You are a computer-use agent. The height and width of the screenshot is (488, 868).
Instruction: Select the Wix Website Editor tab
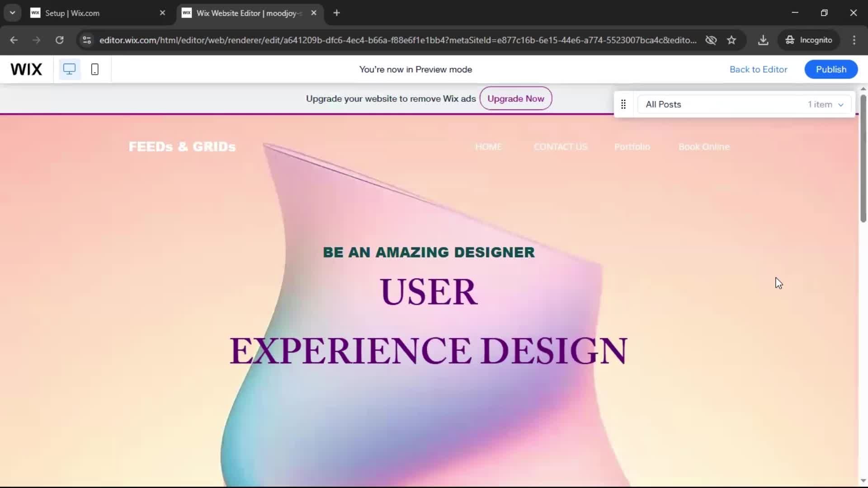[x=250, y=13]
